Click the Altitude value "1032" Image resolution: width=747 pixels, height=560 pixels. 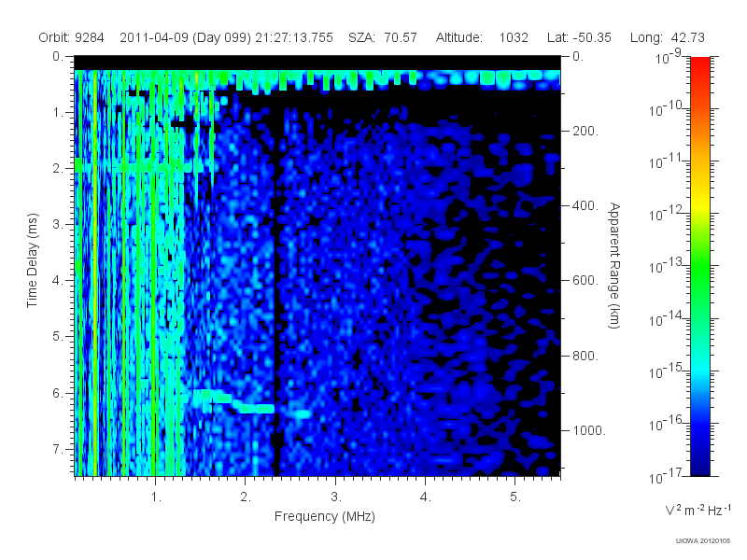514,37
